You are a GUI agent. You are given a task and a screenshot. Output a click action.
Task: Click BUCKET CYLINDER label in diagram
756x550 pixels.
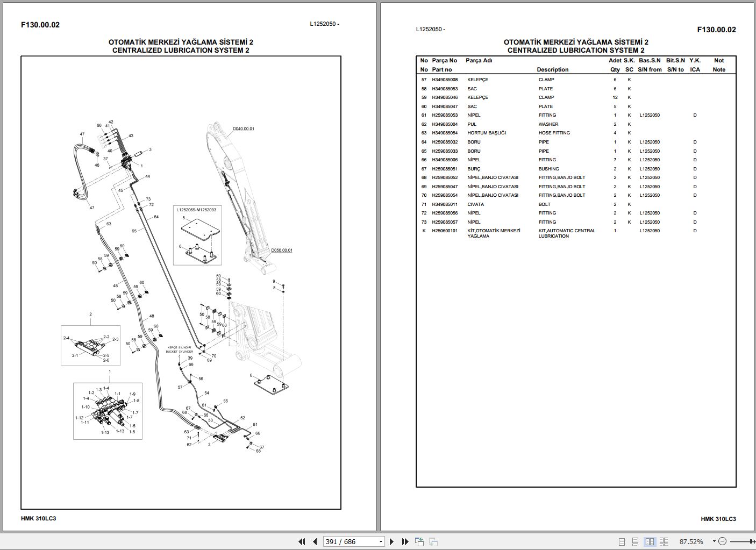pyautogui.click(x=179, y=352)
